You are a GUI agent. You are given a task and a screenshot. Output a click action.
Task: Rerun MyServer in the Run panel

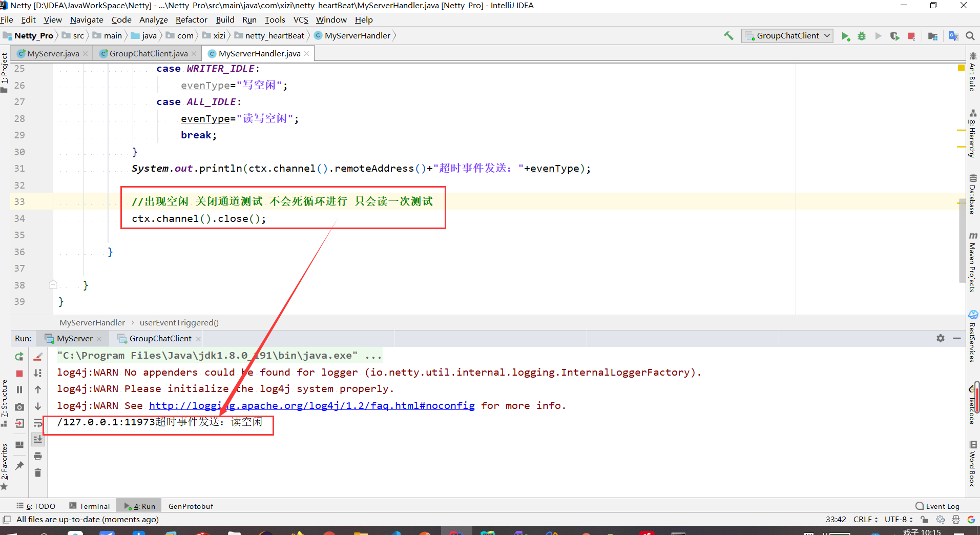(x=19, y=356)
